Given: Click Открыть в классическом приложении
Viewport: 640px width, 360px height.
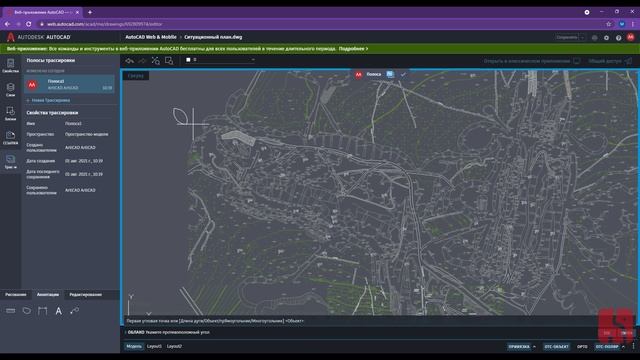Looking at the screenshot, I should click(532, 61).
